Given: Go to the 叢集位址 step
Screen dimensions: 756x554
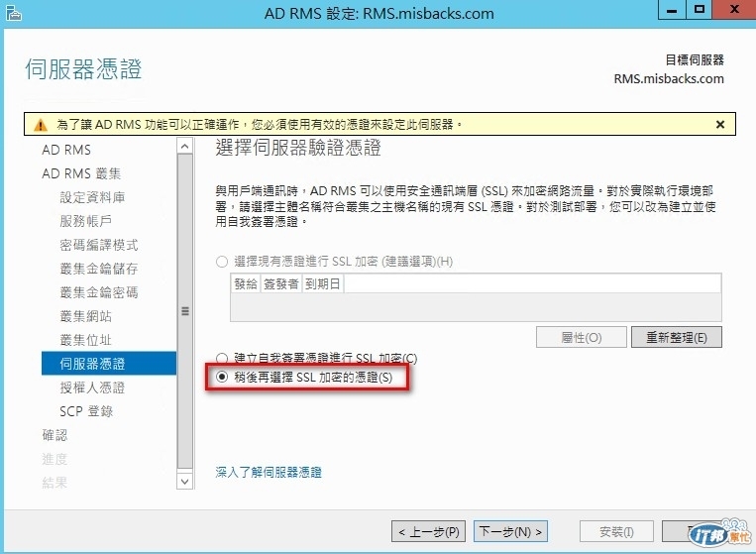Looking at the screenshot, I should pos(86,340).
